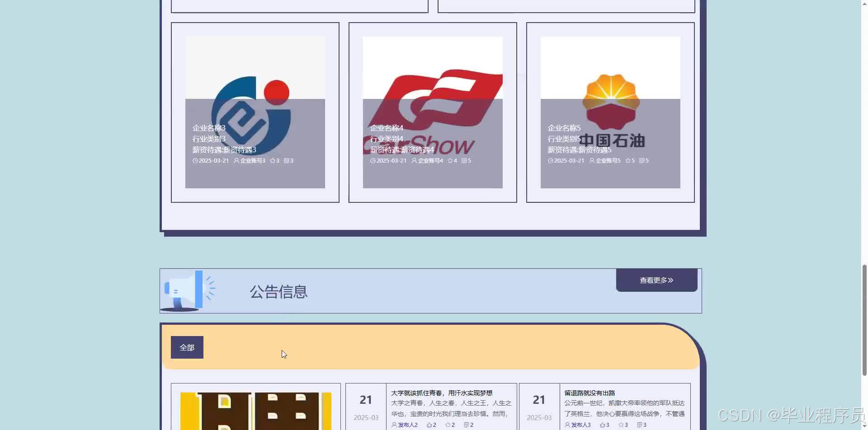Select the 全部 filter tab

coord(187,347)
